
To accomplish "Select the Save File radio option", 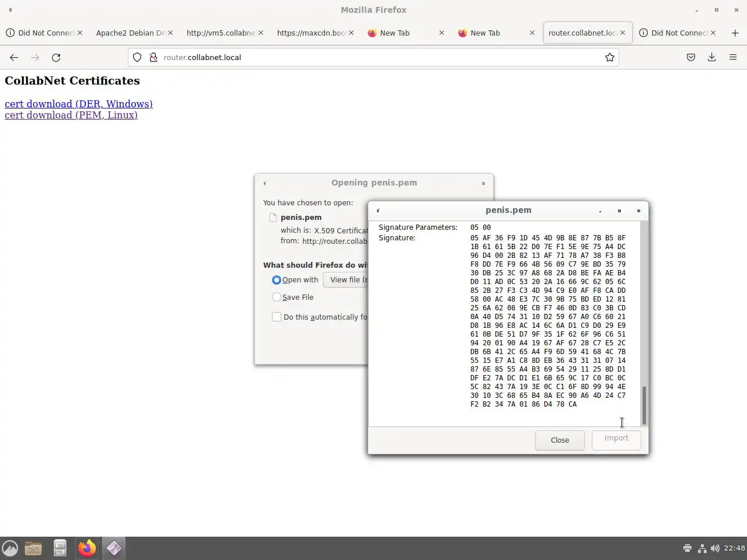I will [277, 297].
